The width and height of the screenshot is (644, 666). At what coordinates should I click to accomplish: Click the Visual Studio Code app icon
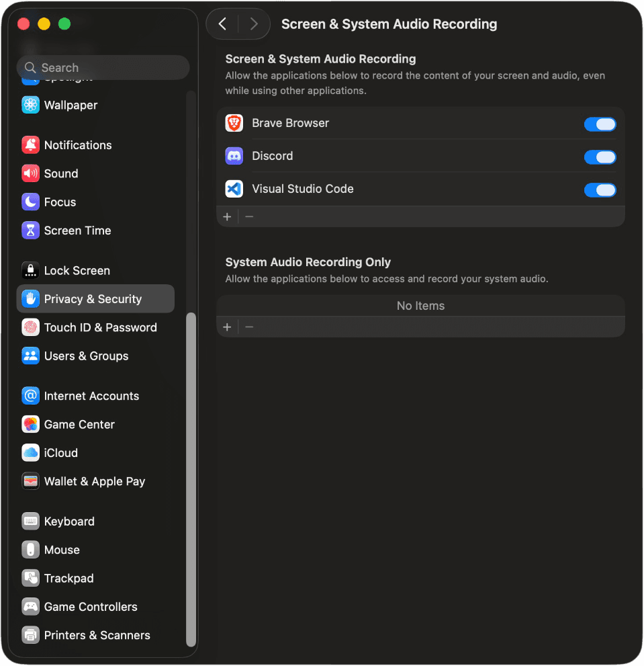click(x=234, y=189)
